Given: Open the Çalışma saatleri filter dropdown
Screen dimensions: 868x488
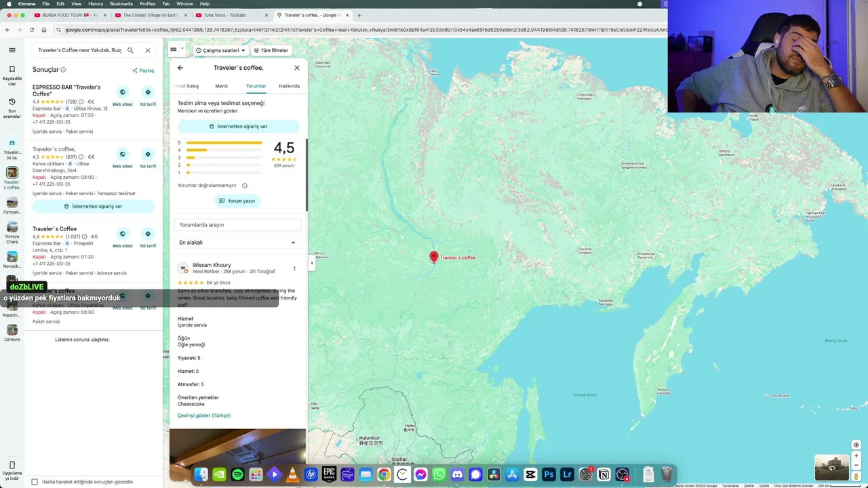Looking at the screenshot, I should click(x=220, y=50).
